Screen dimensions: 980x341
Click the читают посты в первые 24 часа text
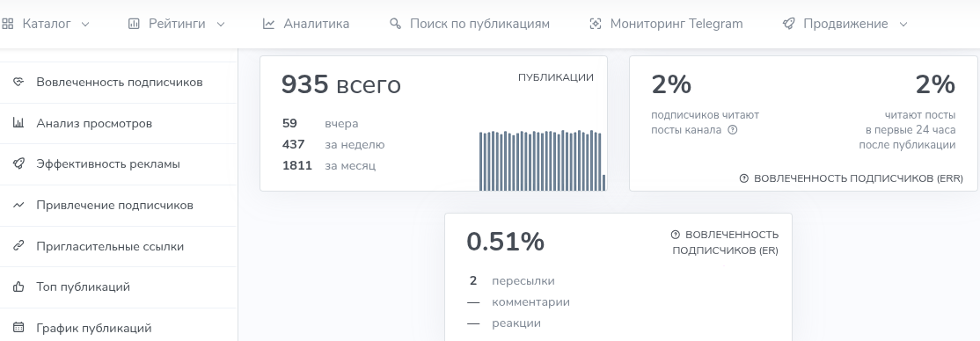[907, 130]
